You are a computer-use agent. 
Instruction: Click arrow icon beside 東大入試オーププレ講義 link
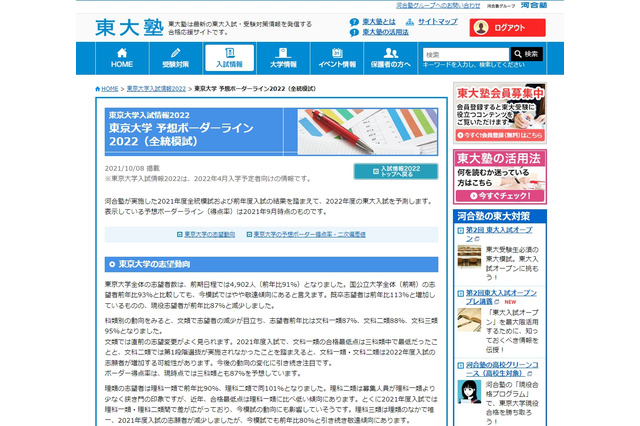point(461,293)
